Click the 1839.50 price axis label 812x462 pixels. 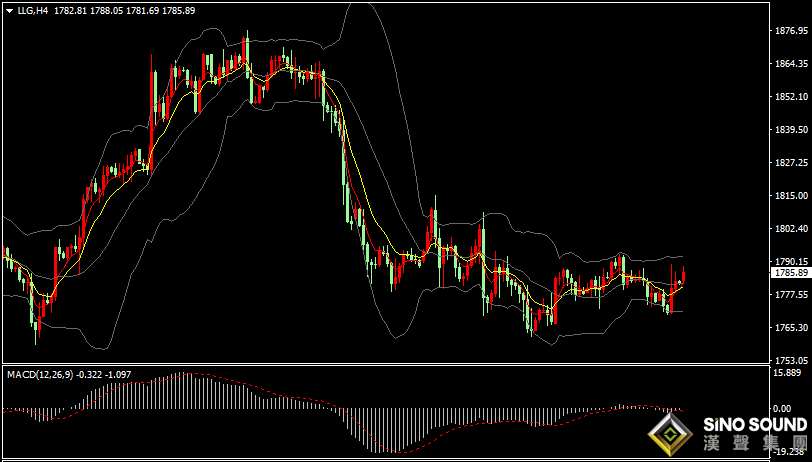tap(790, 130)
